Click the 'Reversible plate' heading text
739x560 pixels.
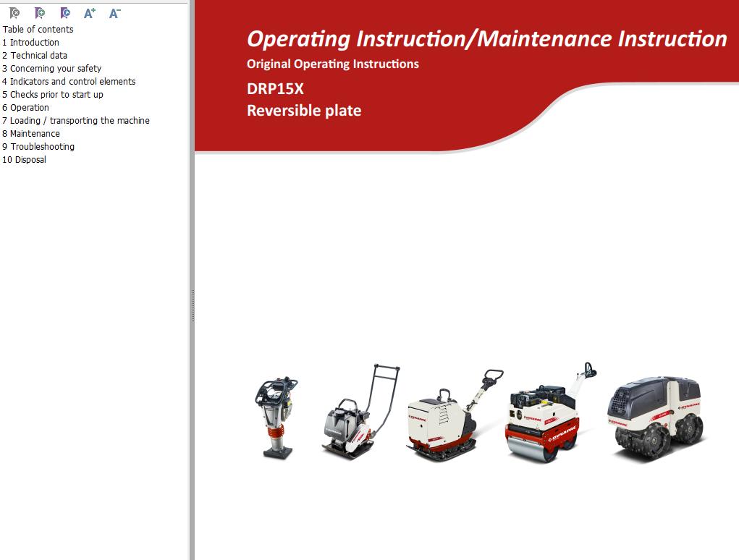[304, 110]
